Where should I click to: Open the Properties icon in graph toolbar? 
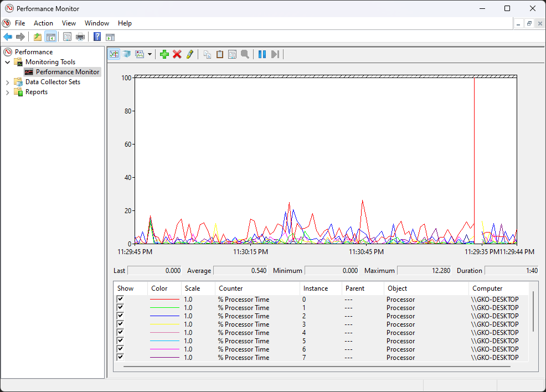click(232, 54)
